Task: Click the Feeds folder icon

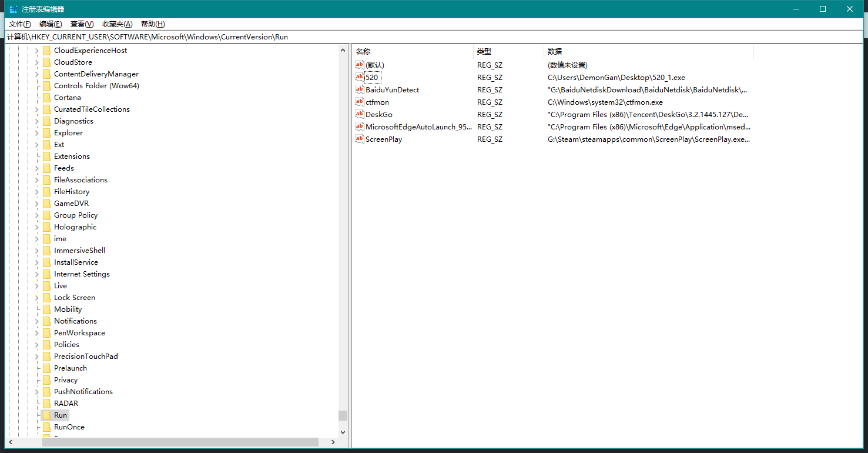Action: point(46,168)
